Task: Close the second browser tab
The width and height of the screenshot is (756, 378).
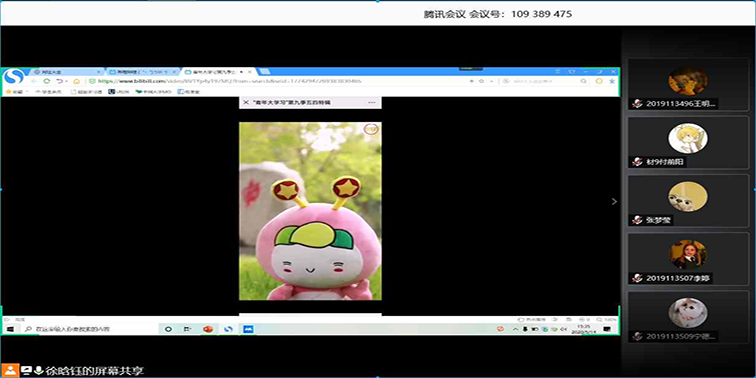Action: pos(174,72)
